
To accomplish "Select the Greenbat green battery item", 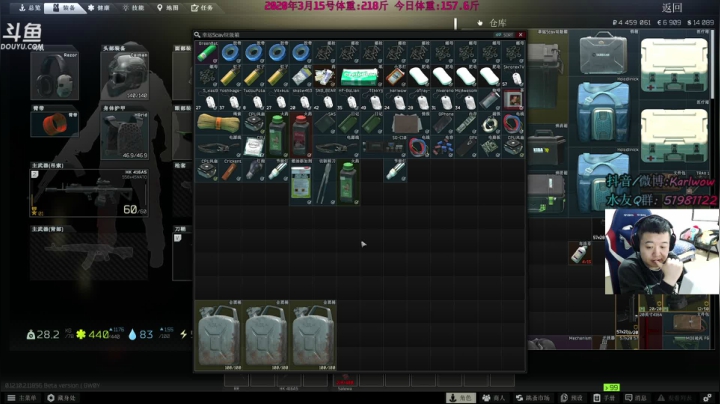I will click(207, 52).
